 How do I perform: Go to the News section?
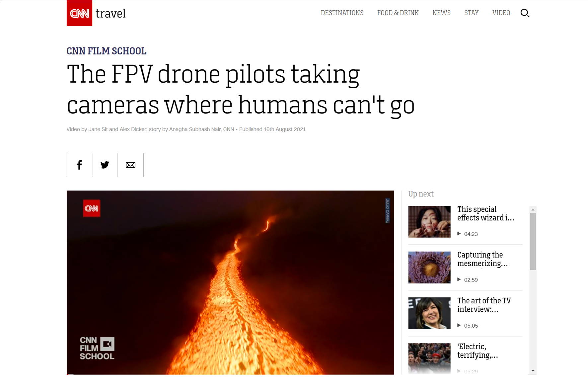point(441,13)
